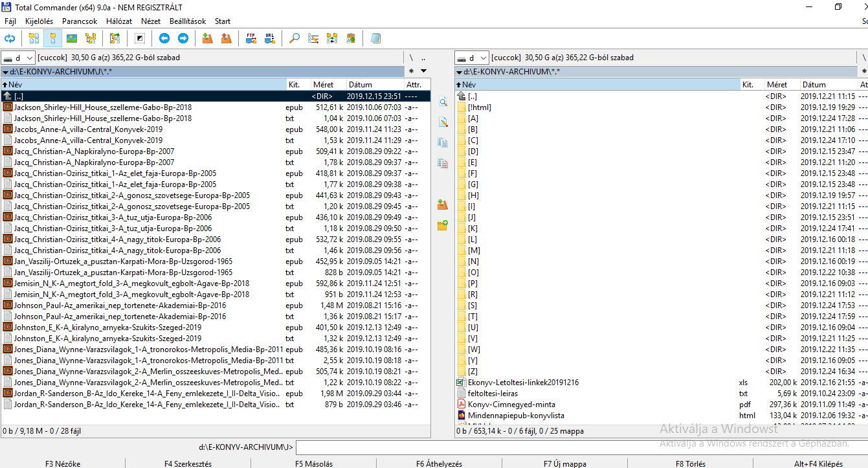This screenshot has width=868, height=468.
Task: Click the command line input field
Action: (x=581, y=447)
